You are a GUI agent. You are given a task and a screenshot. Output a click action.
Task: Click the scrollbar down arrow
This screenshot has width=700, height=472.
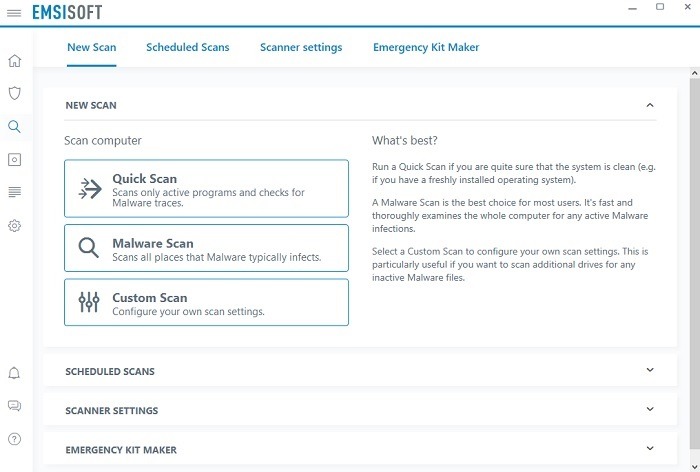pos(695,467)
